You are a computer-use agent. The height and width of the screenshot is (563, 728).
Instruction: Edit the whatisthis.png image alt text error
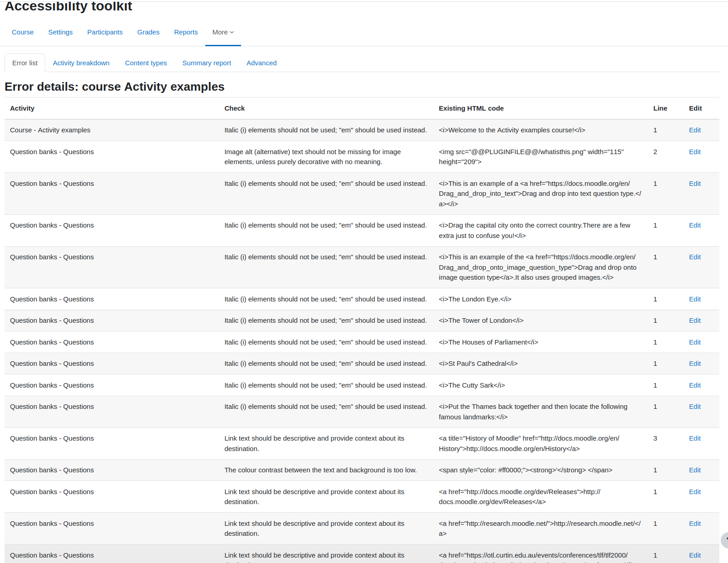(694, 152)
